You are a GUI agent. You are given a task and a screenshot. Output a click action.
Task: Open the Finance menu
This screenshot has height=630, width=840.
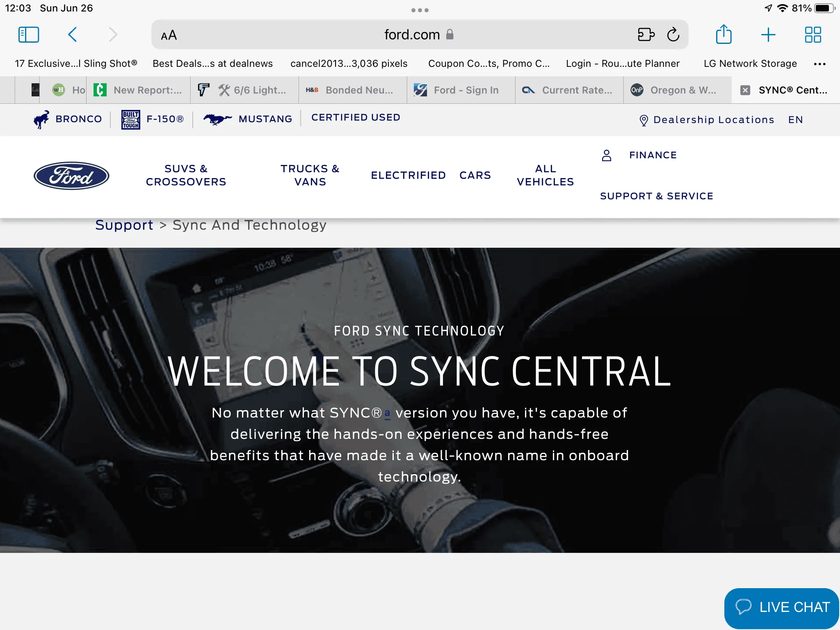click(653, 155)
